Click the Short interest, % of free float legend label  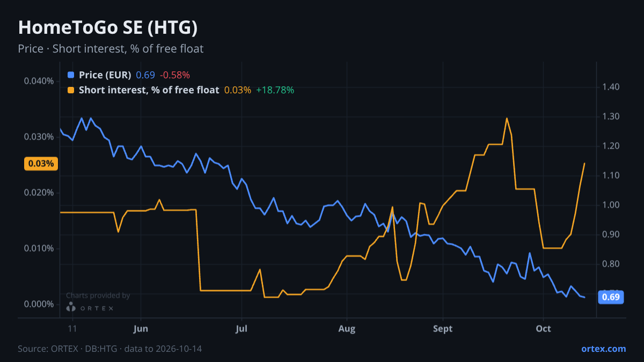(149, 90)
